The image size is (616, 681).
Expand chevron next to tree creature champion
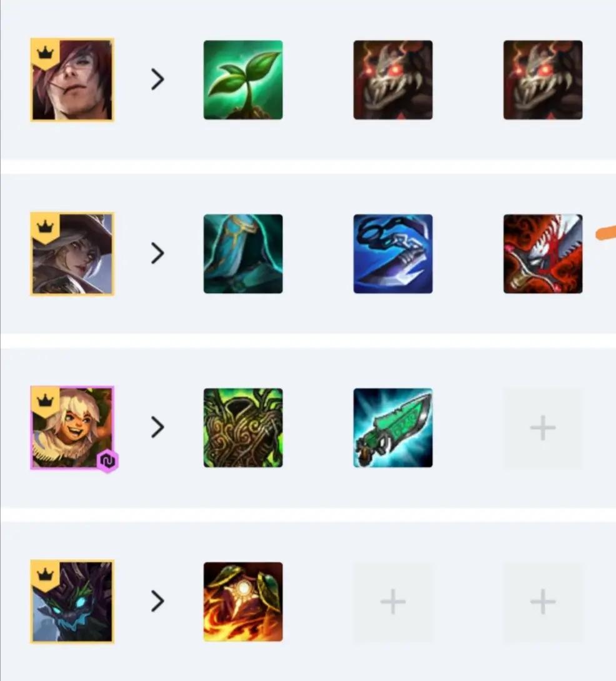(157, 601)
